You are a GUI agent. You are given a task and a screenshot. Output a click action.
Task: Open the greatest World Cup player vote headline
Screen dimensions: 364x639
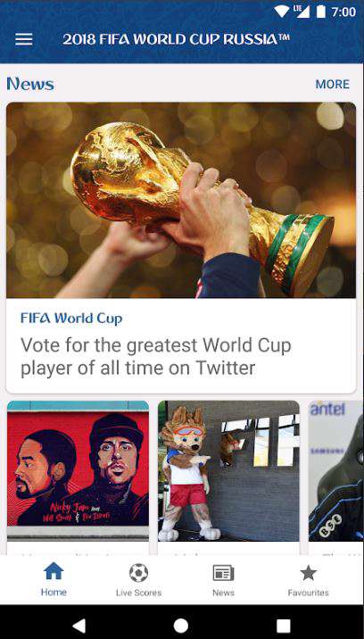click(x=156, y=357)
